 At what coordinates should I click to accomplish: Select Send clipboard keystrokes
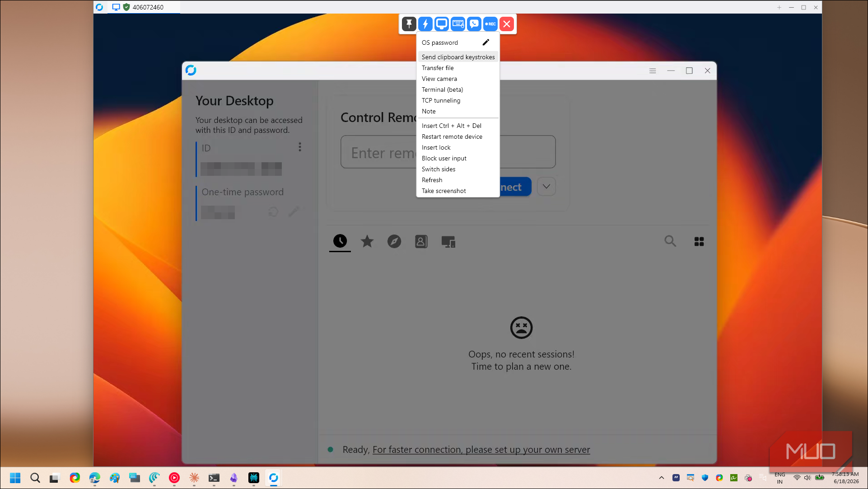pyautogui.click(x=458, y=57)
